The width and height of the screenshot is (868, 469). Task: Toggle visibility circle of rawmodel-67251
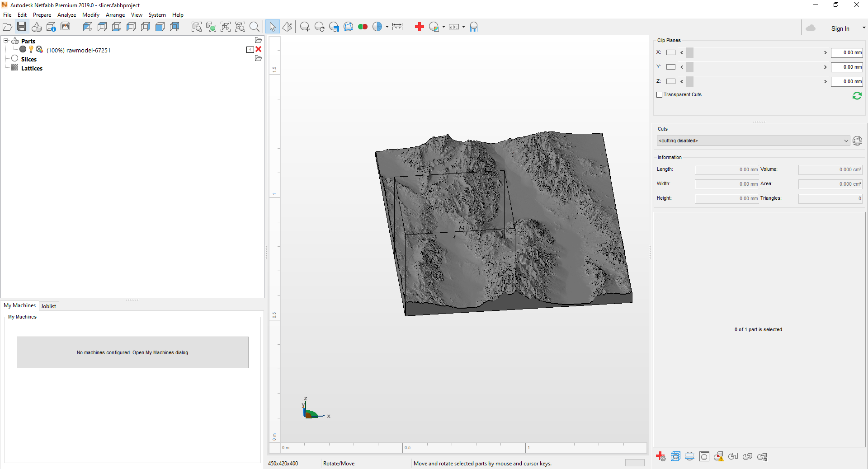click(x=23, y=49)
